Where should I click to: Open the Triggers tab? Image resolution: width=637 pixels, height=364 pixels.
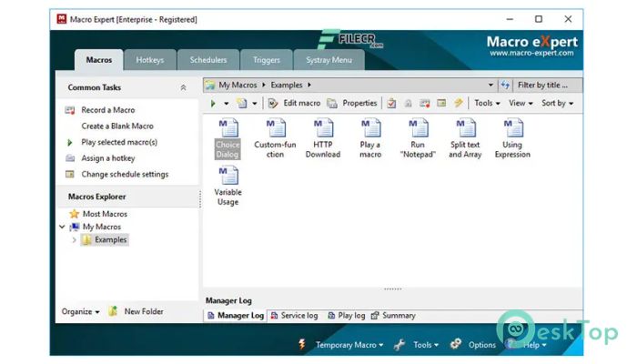pyautogui.click(x=266, y=60)
